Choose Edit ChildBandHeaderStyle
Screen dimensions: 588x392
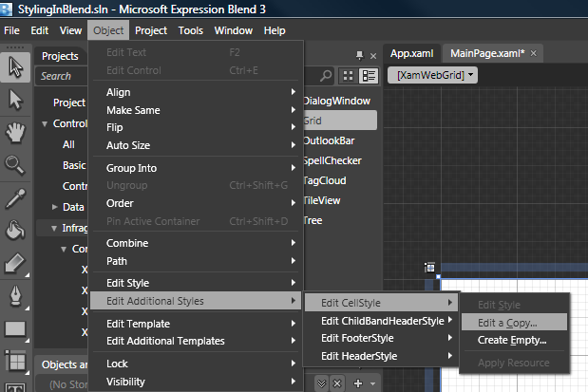coord(381,321)
